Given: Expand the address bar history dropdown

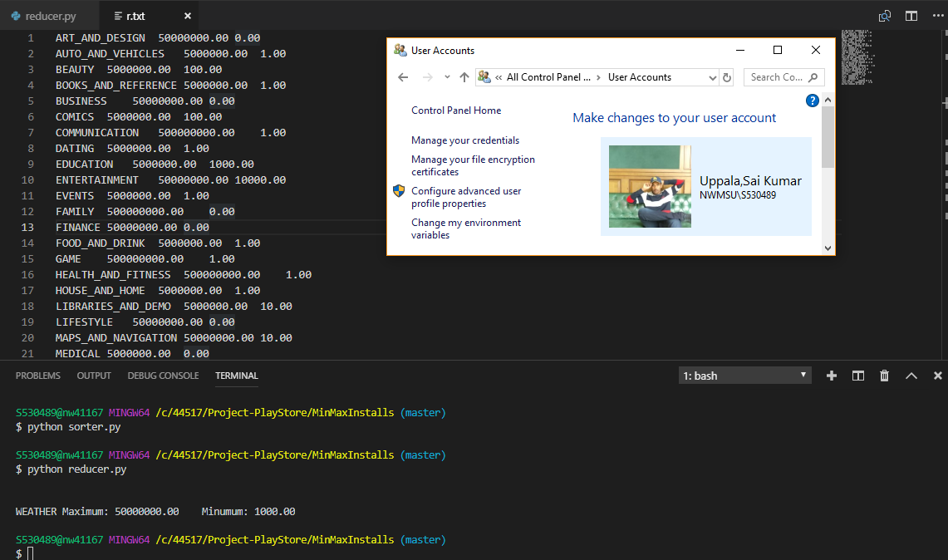Looking at the screenshot, I should click(x=712, y=77).
